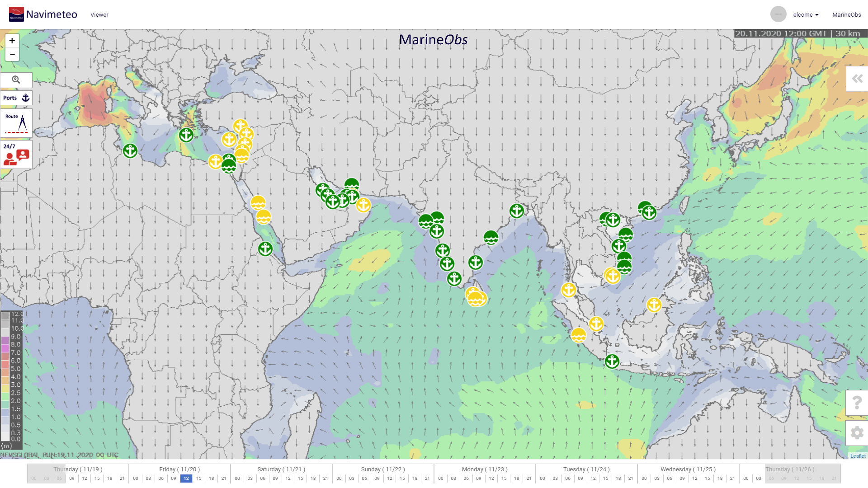Jump to hour 12 on Sunday (11/22)
The image size is (868, 488).
(x=390, y=479)
